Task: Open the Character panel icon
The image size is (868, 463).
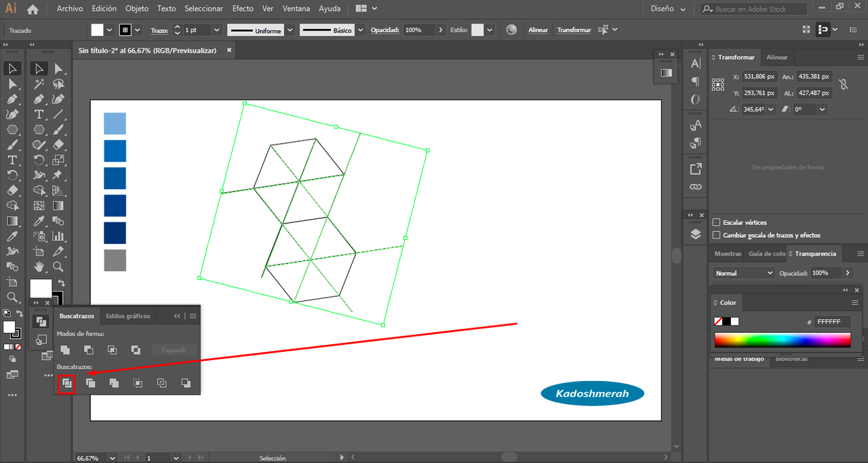Action: pos(696,63)
